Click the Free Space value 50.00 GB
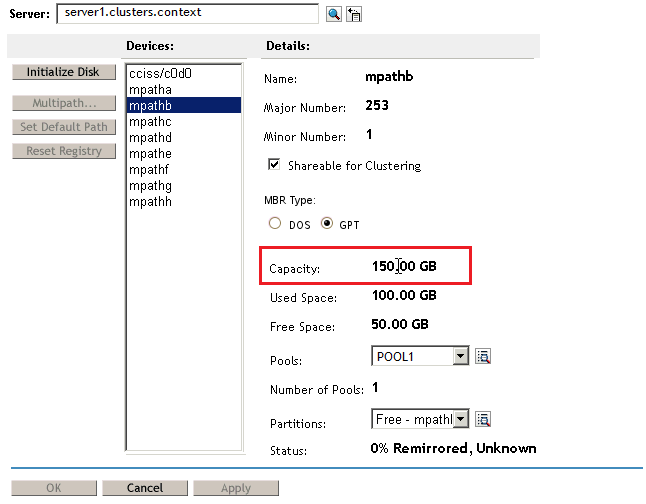 point(400,324)
